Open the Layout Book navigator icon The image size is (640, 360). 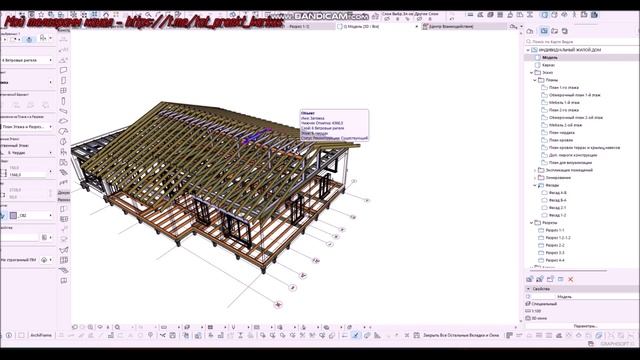555,31
